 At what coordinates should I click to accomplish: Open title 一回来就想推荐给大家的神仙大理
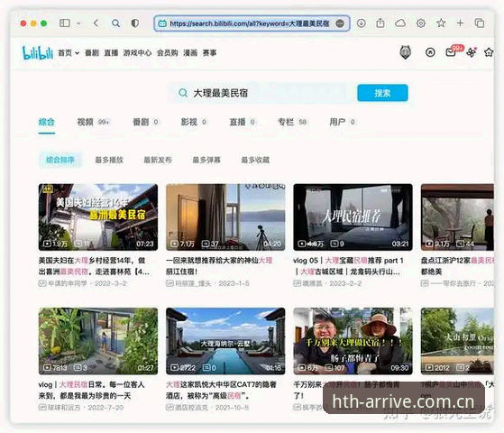pos(219,266)
